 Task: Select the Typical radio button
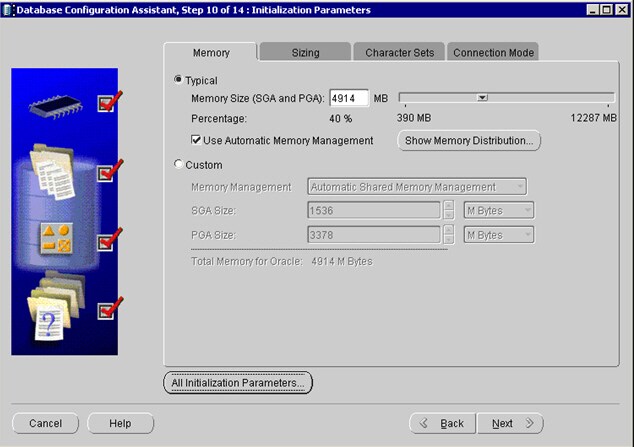(x=178, y=79)
